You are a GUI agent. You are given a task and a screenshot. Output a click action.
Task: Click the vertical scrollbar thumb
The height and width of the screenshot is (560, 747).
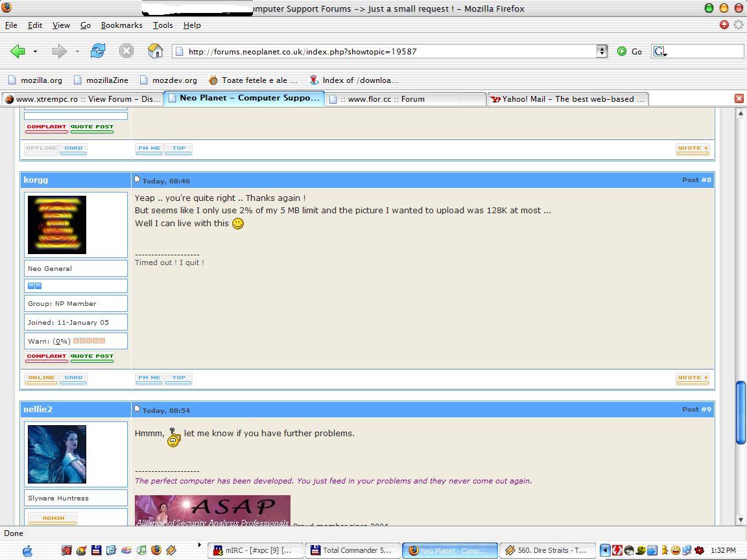pos(741,412)
